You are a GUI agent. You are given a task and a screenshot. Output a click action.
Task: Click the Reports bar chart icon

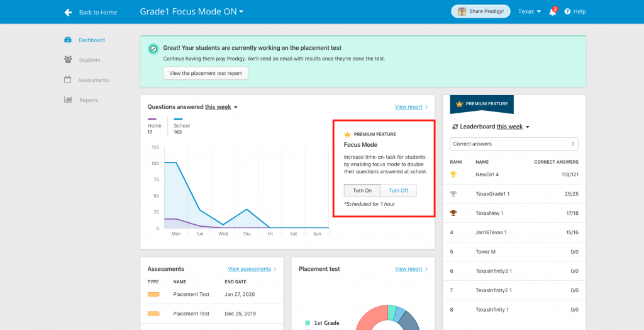point(68,100)
